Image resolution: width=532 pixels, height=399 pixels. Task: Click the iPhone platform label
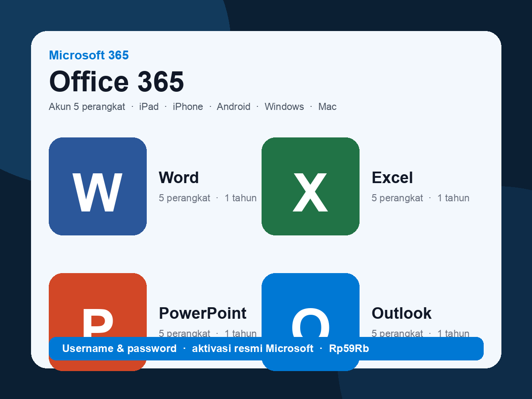coord(188,107)
